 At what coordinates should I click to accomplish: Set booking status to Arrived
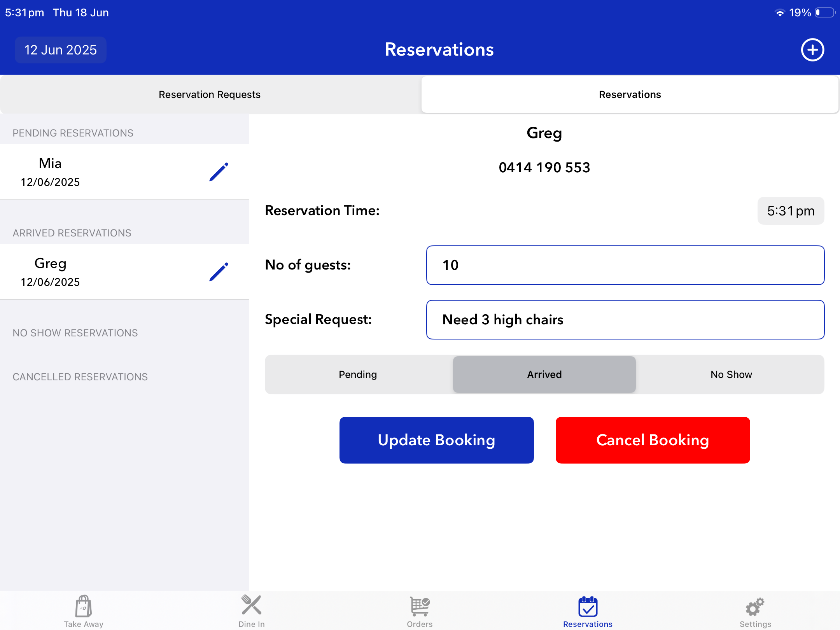click(x=544, y=374)
